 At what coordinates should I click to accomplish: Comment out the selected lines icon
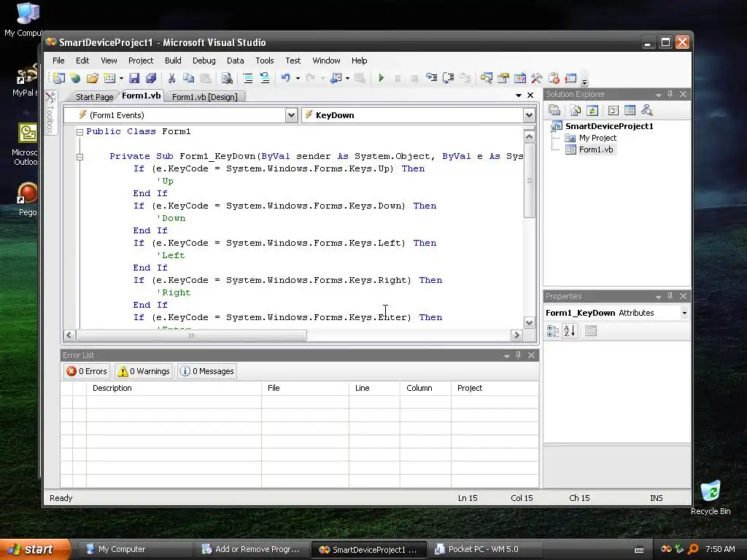[248, 78]
